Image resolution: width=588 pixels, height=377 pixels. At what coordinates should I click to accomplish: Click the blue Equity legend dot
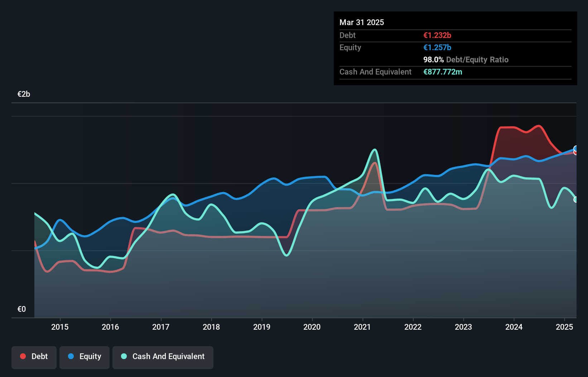coord(70,356)
